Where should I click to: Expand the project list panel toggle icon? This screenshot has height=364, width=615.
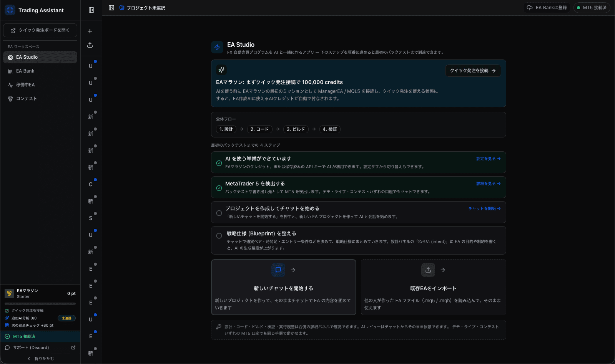[91, 10]
